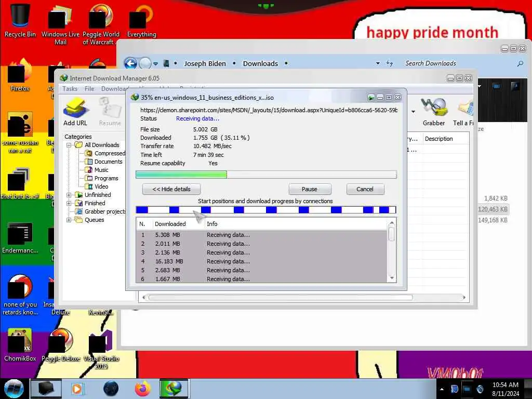Open the Downloads menu in IDM
This screenshot has height=399, width=532.
pyautogui.click(x=113, y=89)
